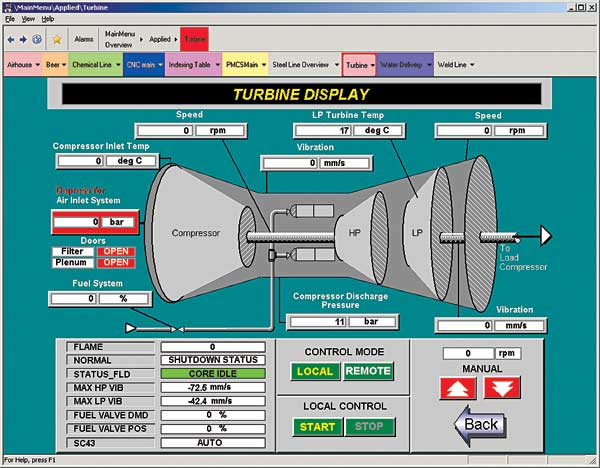Switch control mode to LOCAL
The image size is (600, 468).
click(315, 371)
